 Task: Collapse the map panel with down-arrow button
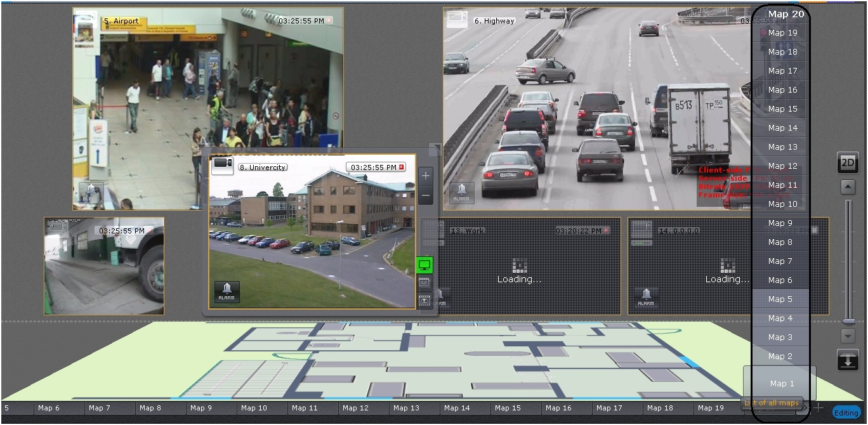coord(848,360)
